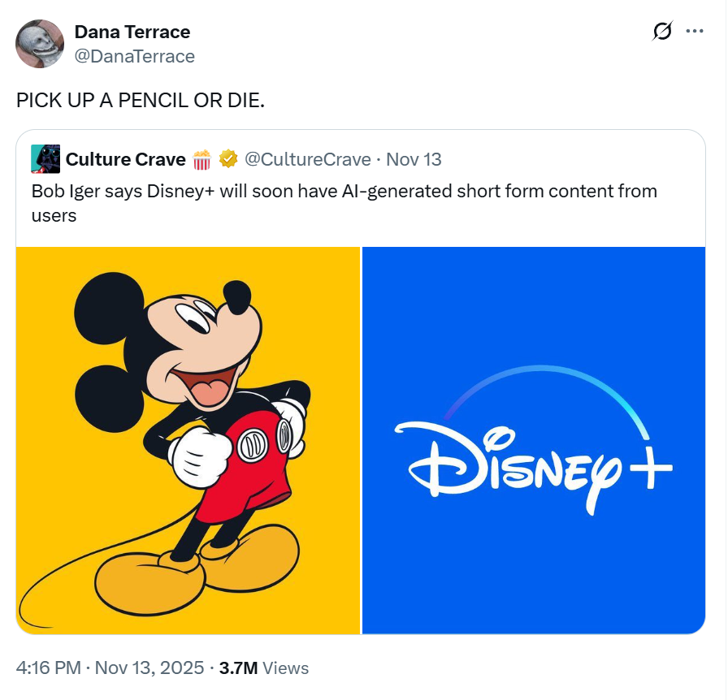Viewport: 728px width, 700px height.
Task: Open the Mickey Mouse yellow image
Action: (x=188, y=439)
